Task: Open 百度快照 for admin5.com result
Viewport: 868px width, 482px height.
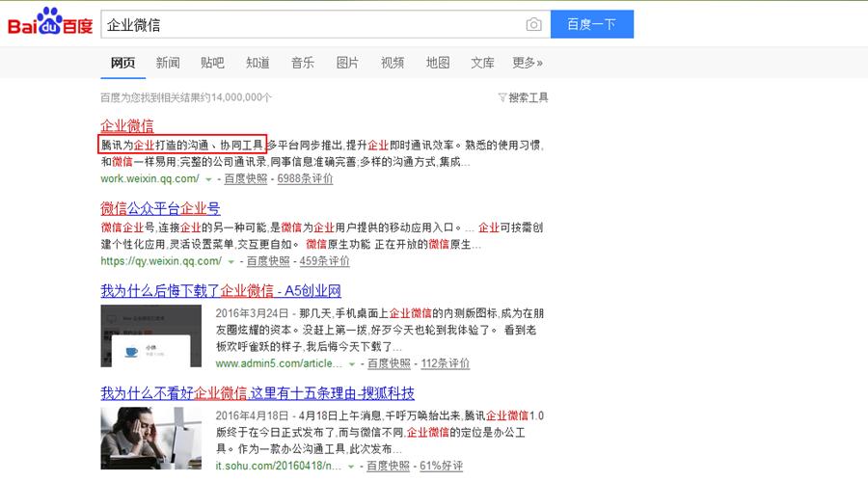Action: 390,363
